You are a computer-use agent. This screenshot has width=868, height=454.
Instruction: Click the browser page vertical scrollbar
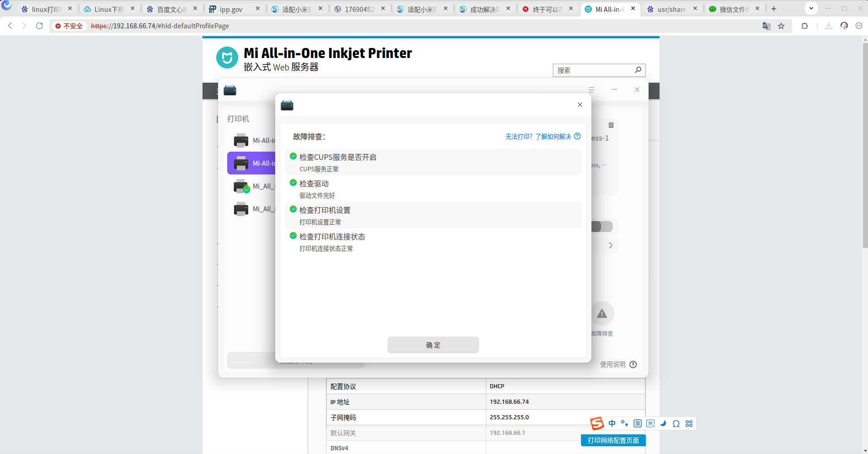point(865,146)
